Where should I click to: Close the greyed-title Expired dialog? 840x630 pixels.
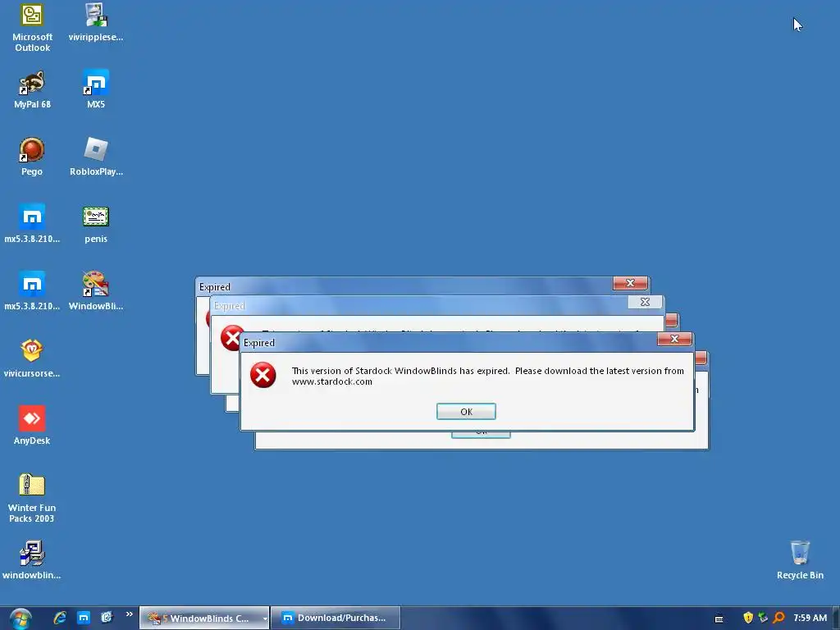click(645, 302)
